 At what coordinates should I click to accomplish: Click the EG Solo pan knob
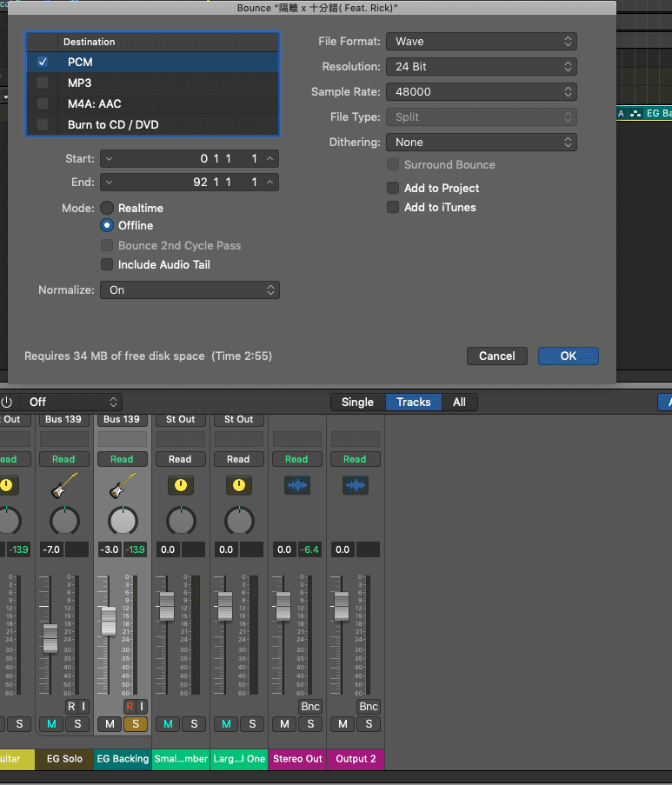(x=64, y=522)
